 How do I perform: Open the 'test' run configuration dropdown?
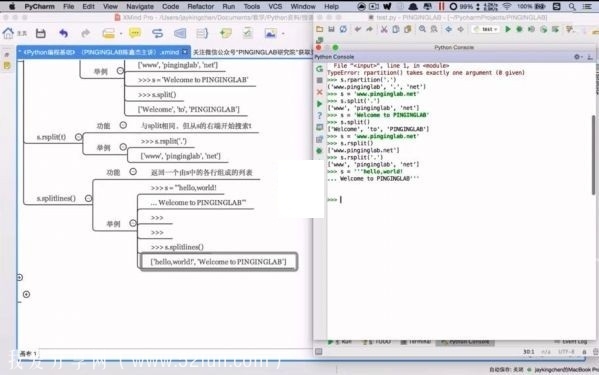pos(486,29)
